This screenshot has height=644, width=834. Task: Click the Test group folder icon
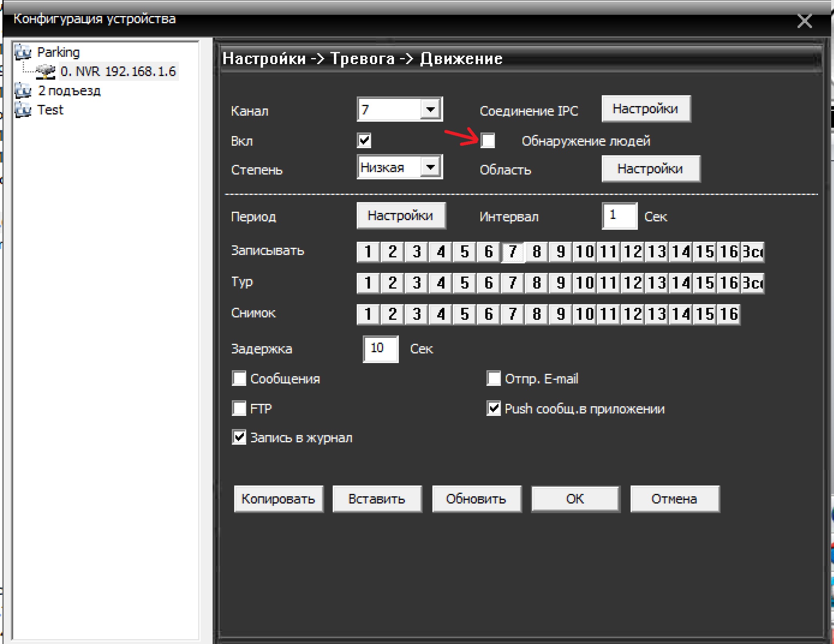pos(23,110)
